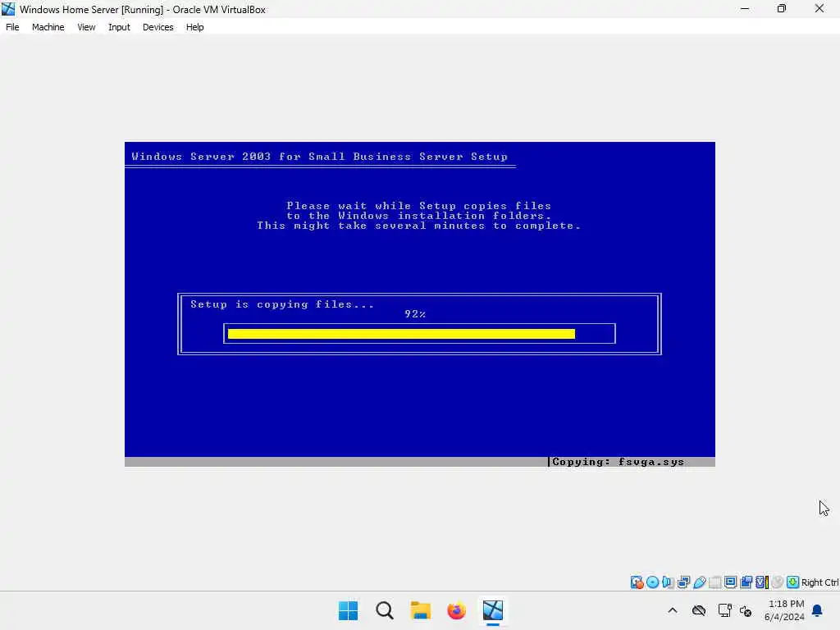Minimize the VirtualBox window
This screenshot has height=630, width=840.
(x=745, y=8)
